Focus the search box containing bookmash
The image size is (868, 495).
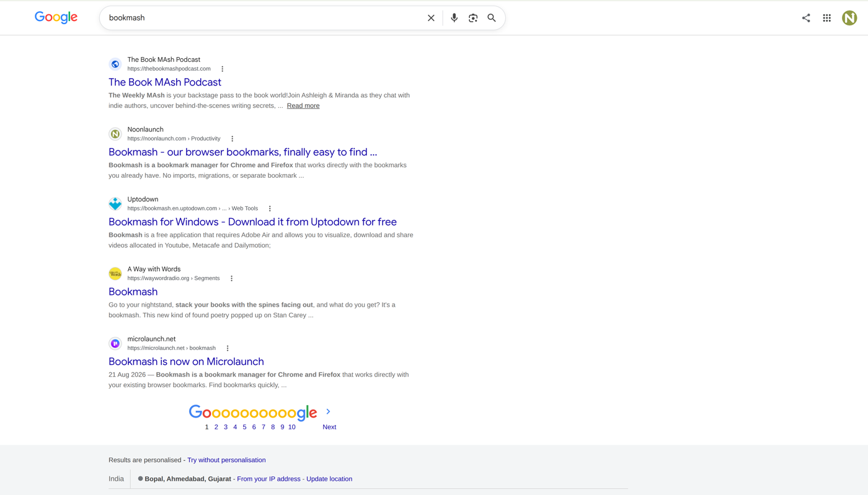pos(263,18)
